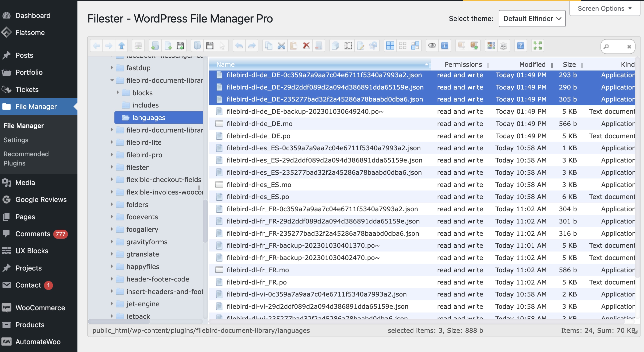Click the file search input field

[618, 46]
